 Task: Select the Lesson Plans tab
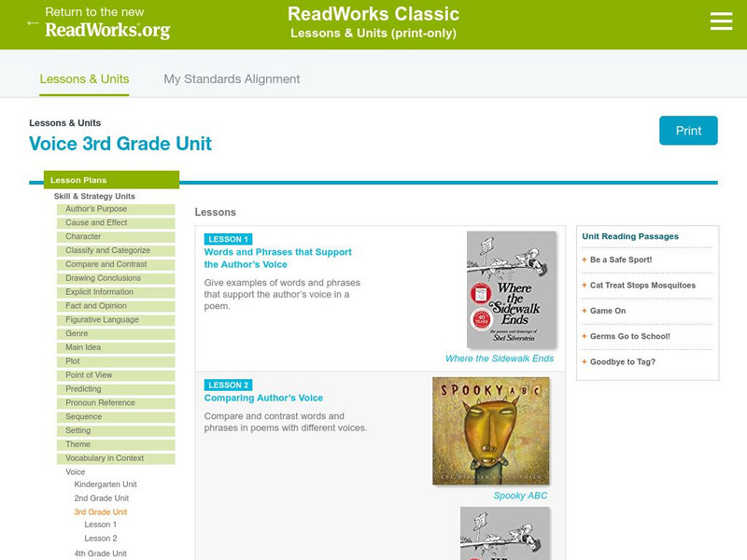(111, 180)
